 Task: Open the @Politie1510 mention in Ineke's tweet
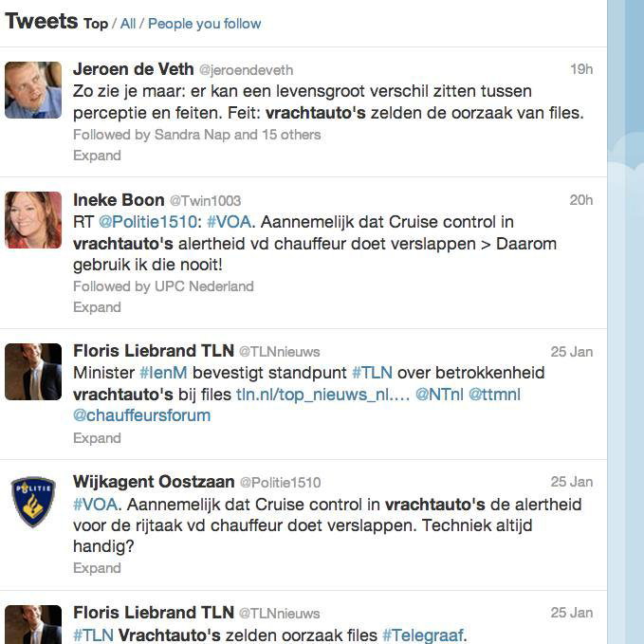[148, 222]
